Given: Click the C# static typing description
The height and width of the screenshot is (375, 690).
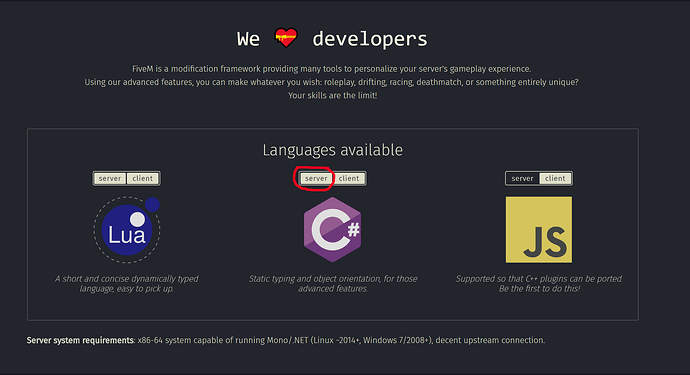Looking at the screenshot, I should point(333,283).
